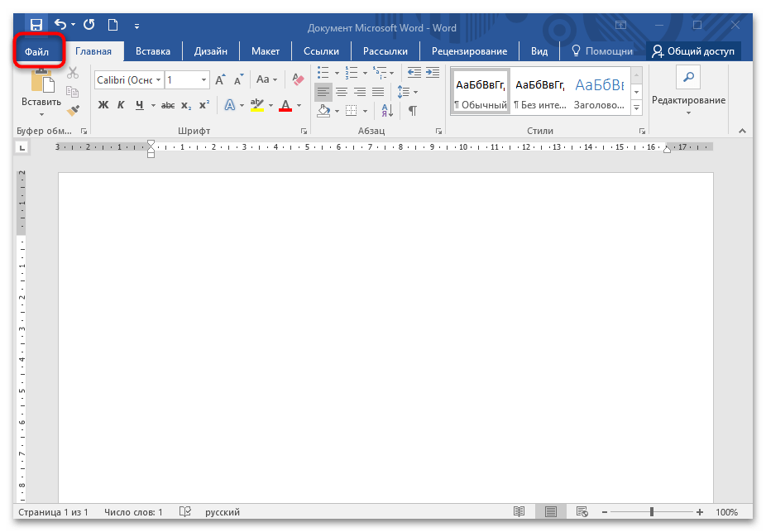Apply the Обычный style

[481, 92]
